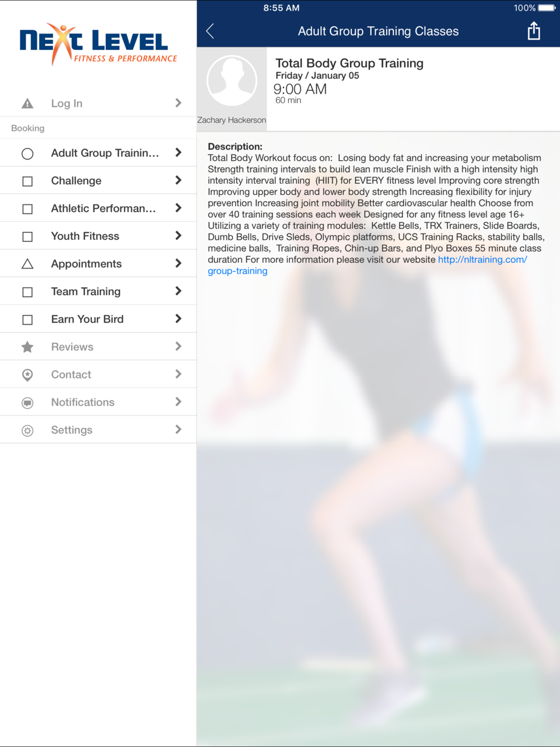Open Athletic Performance menu item

tap(98, 208)
